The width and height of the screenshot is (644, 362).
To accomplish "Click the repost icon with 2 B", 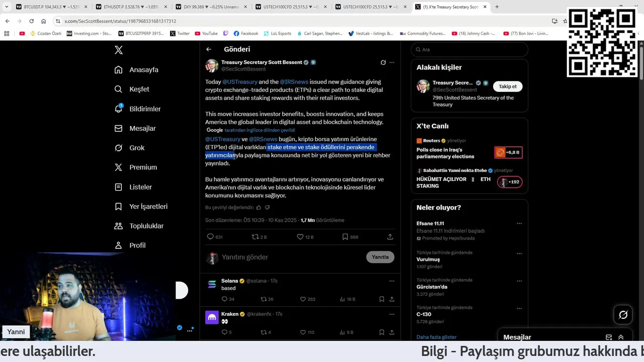I will [x=255, y=236].
